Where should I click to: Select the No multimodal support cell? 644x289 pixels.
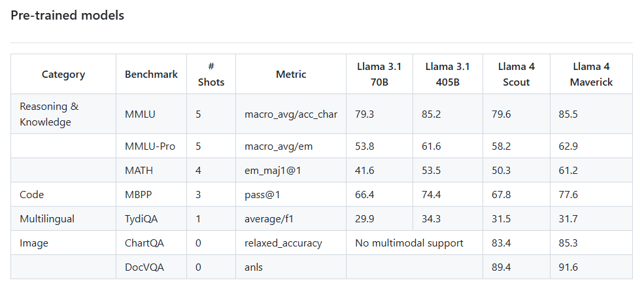tap(409, 243)
